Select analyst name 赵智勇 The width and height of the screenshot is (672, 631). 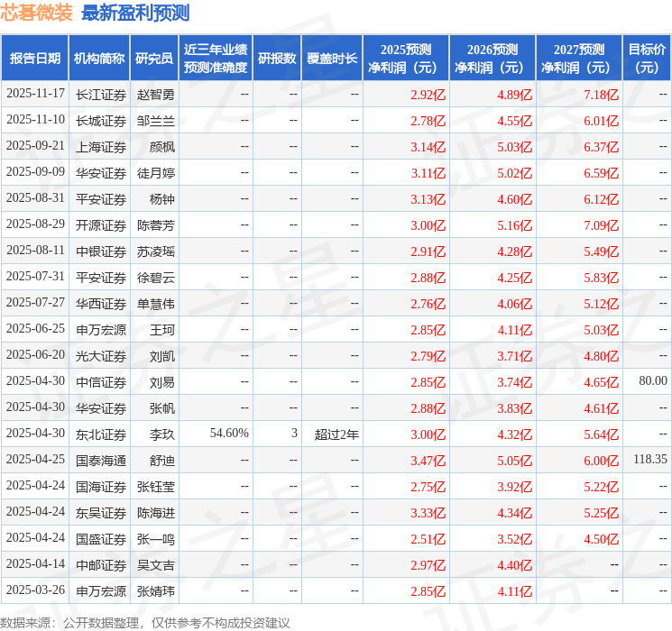tap(155, 95)
